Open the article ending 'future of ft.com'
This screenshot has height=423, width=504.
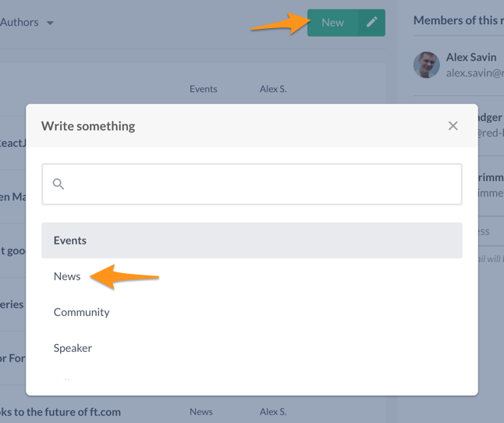[61, 411]
